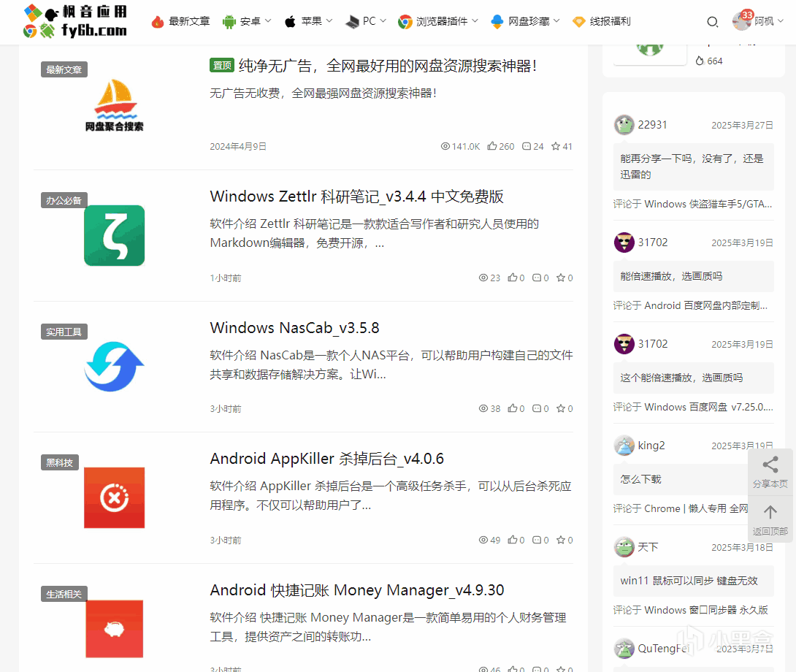
Task: Open the 最新文章 tag on pinned post
Action: [64, 69]
